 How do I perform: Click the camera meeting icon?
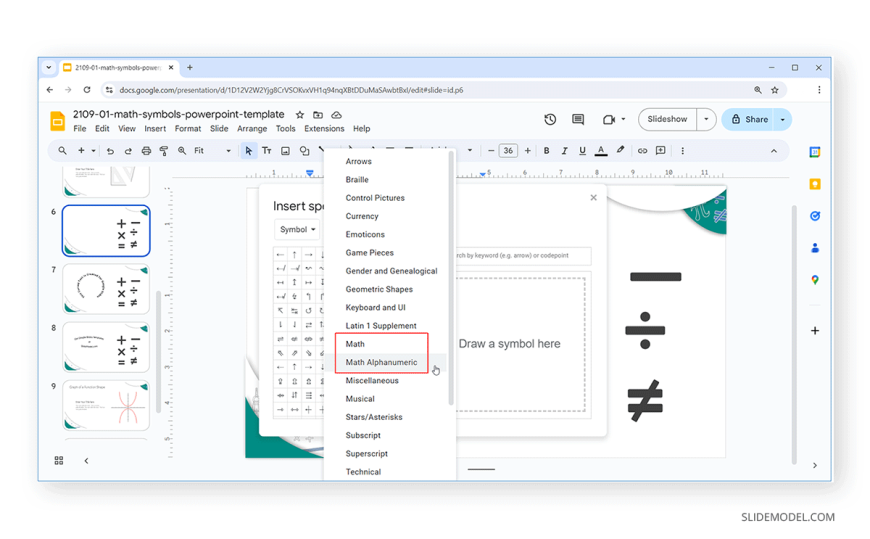coord(609,119)
